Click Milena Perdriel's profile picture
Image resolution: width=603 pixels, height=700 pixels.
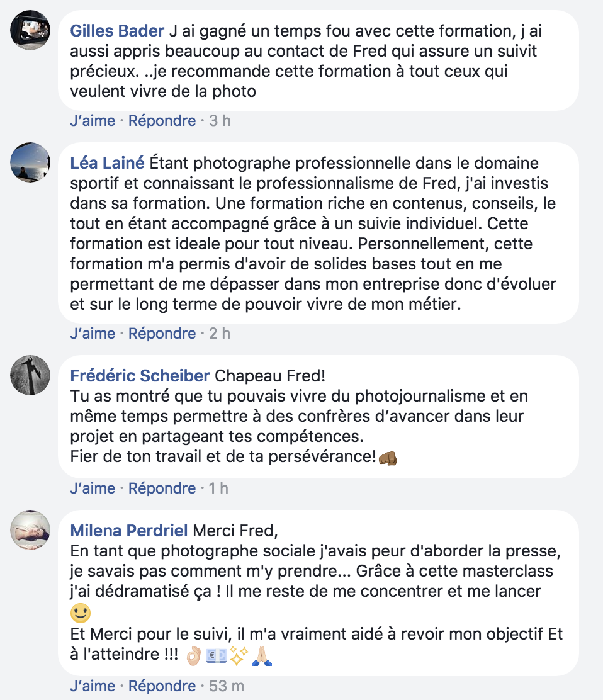point(30,530)
